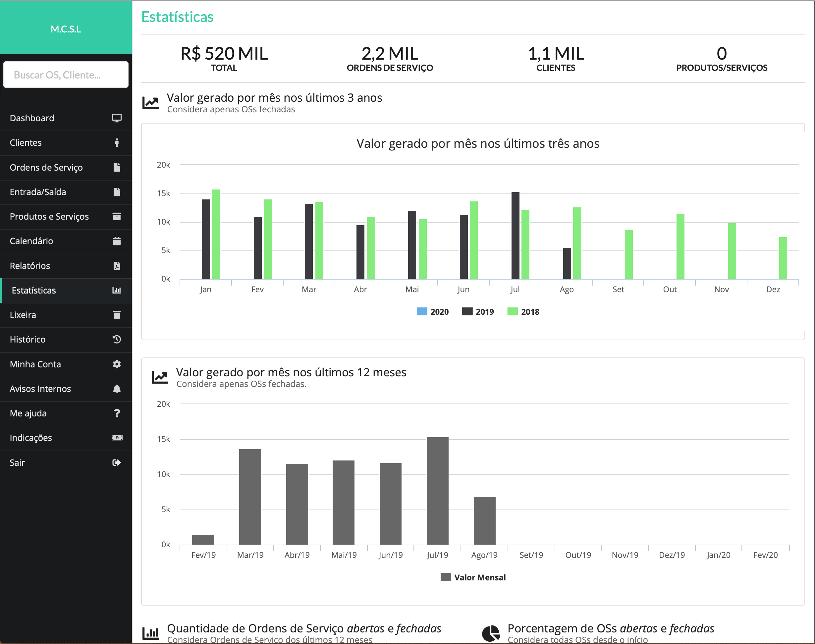Click the Calendário calendar icon
Viewport: 815px width, 644px height.
click(117, 241)
